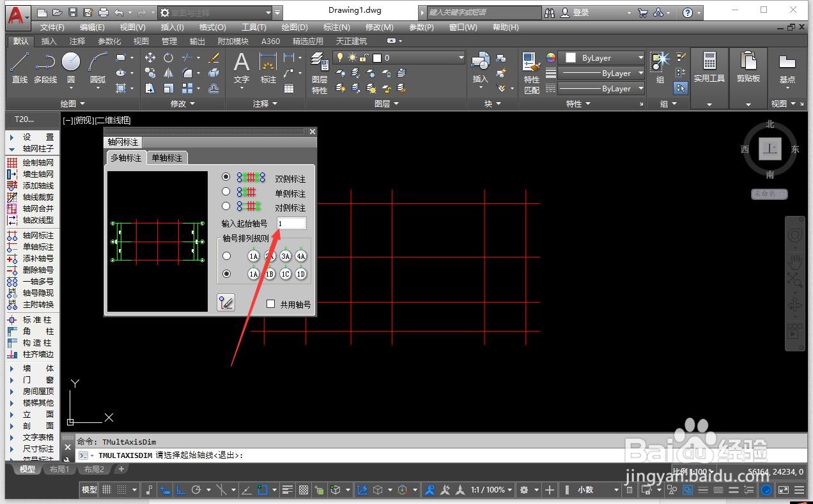Open the 标注(N) menu
This screenshot has height=504, width=813.
pos(336,27)
